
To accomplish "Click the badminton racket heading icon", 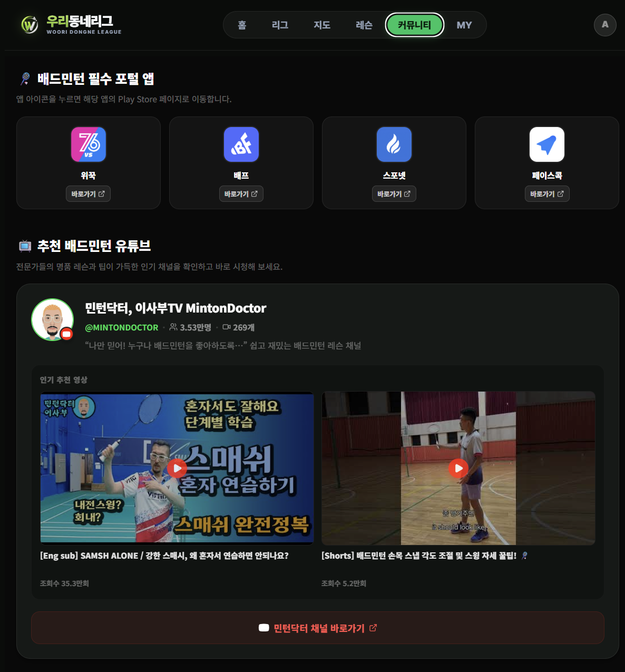I will click(x=25, y=79).
